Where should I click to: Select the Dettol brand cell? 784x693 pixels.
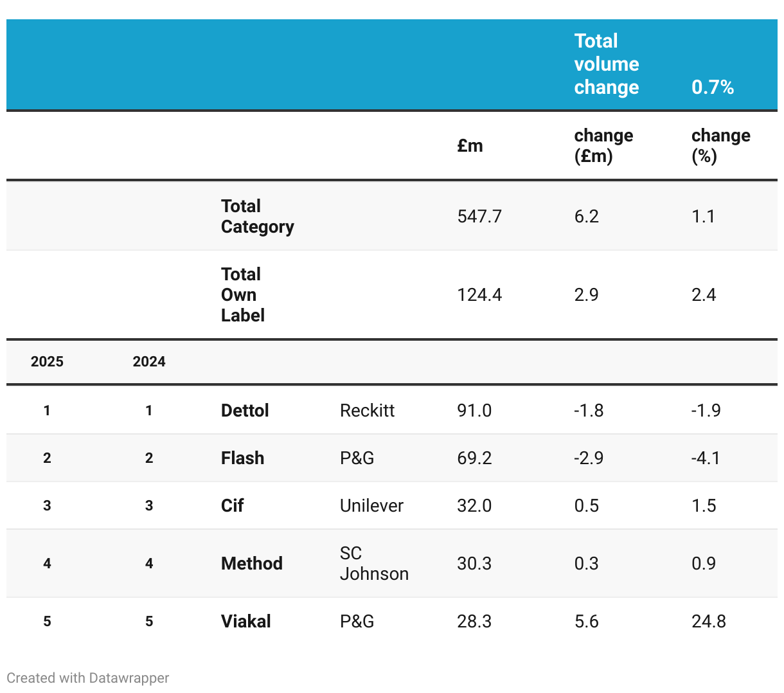245,410
